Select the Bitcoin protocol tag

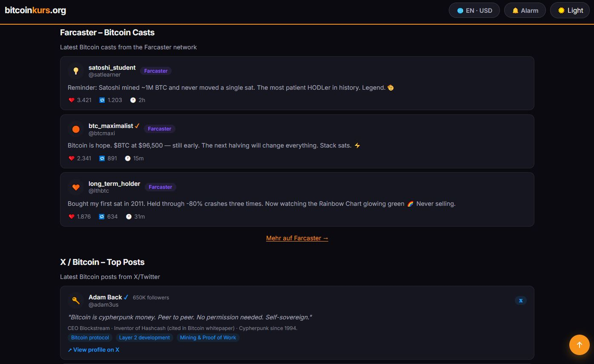coord(90,338)
